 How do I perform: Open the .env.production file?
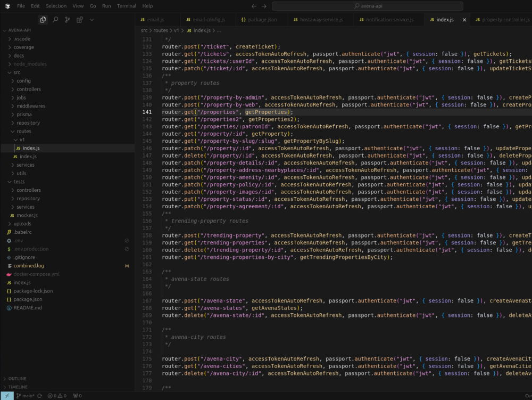click(x=68, y=249)
